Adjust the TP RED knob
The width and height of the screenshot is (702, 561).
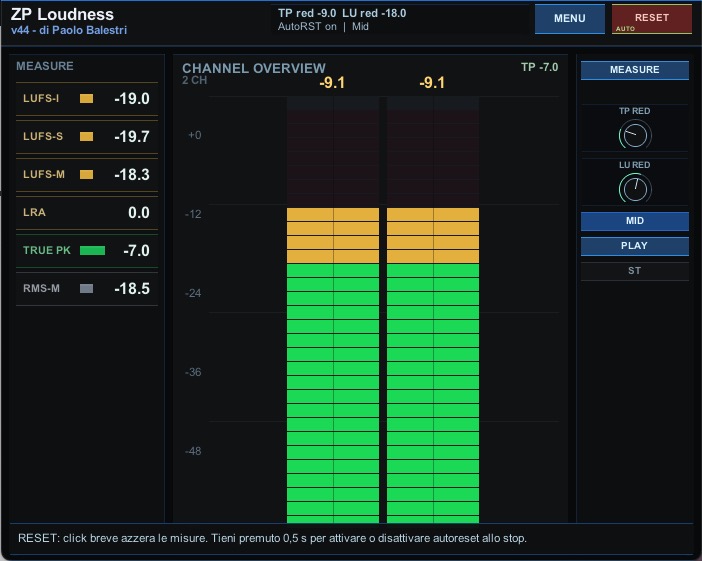coord(635,135)
